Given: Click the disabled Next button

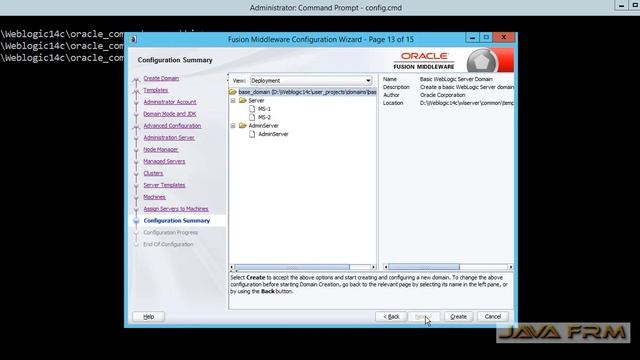Looking at the screenshot, I should 424,317.
